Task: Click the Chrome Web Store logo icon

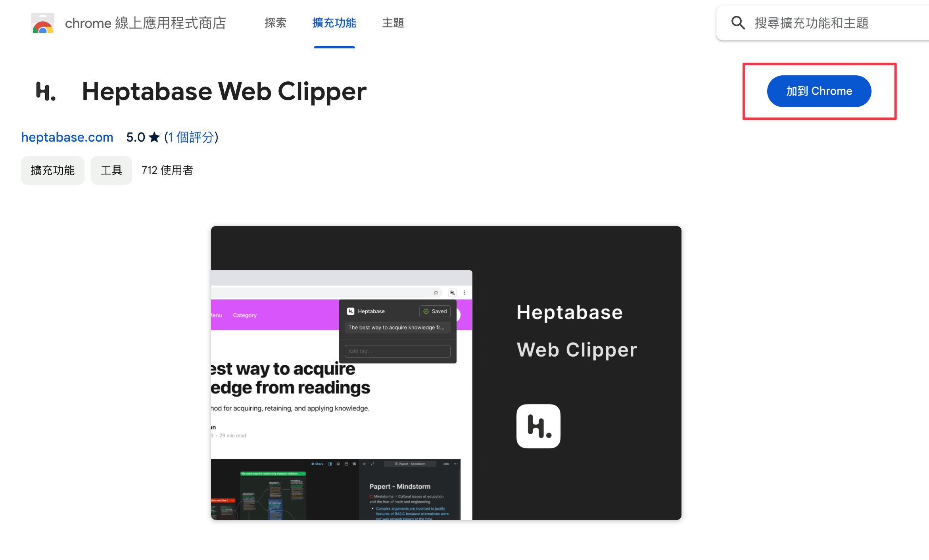Action: [x=42, y=23]
